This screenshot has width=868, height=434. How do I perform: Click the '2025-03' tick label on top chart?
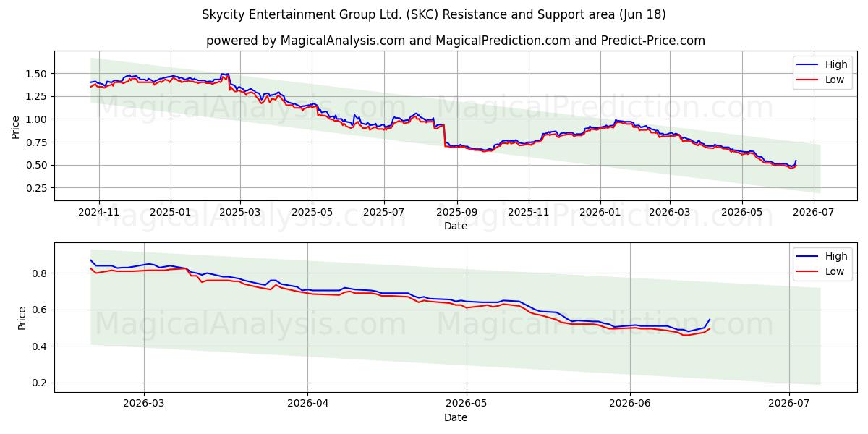pos(241,212)
